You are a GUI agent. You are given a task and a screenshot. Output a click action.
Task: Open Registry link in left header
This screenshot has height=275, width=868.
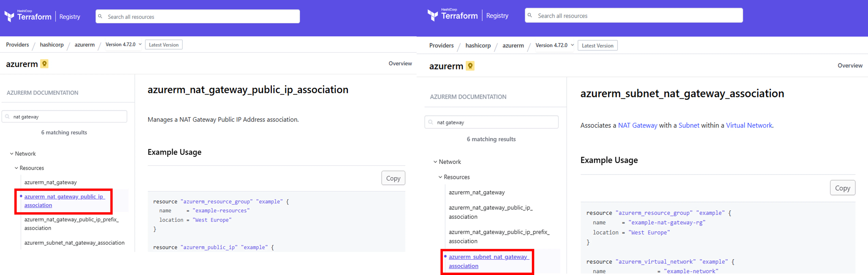pyautogui.click(x=70, y=17)
